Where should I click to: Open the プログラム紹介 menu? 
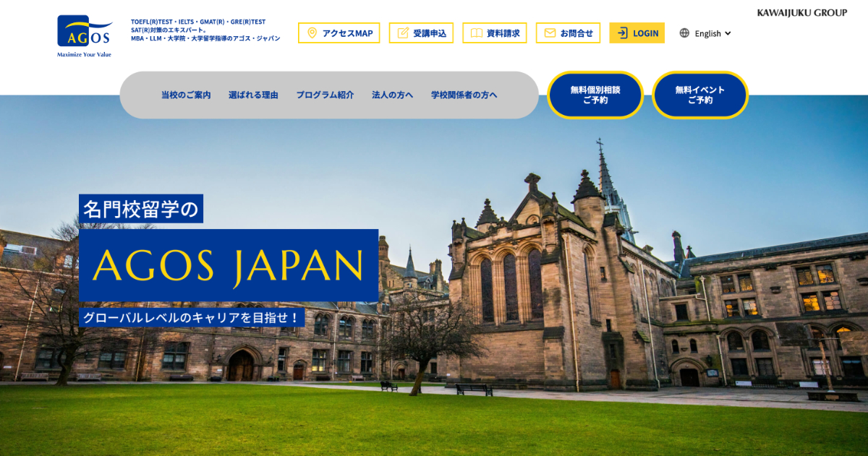325,95
